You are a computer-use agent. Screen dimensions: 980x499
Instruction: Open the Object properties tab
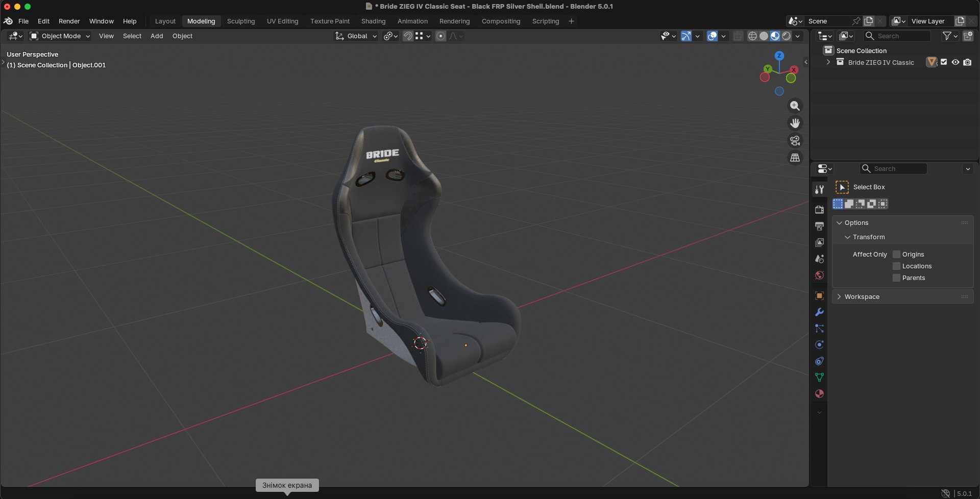pyautogui.click(x=819, y=295)
